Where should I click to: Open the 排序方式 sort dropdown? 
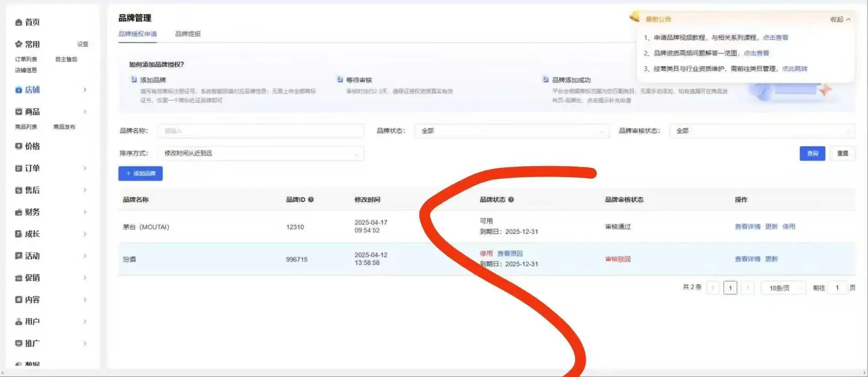pos(261,153)
